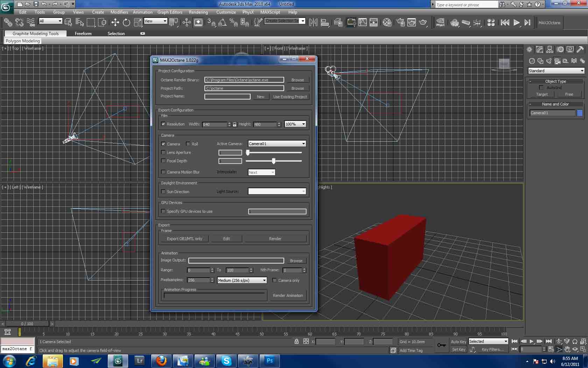Click the New project button
The image size is (588, 368).
click(260, 97)
